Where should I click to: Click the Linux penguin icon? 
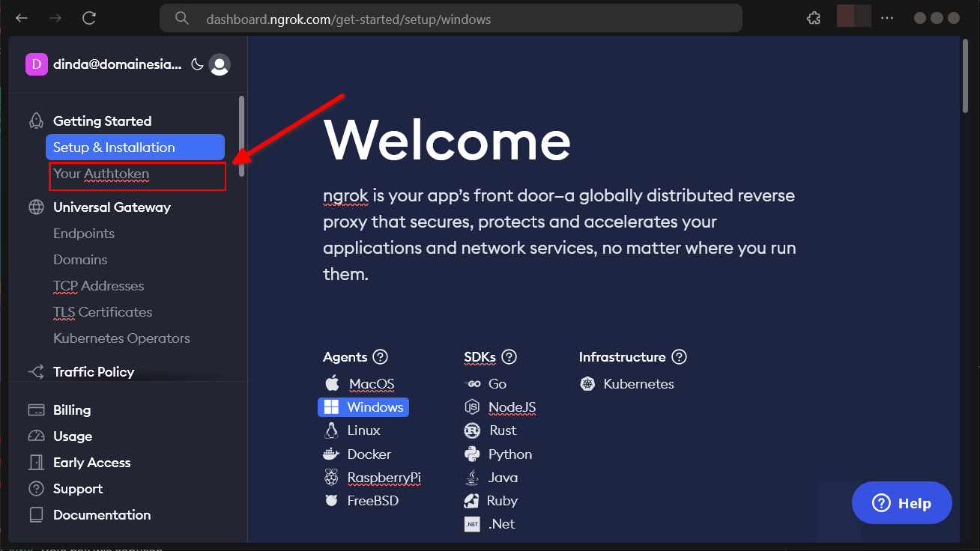331,430
